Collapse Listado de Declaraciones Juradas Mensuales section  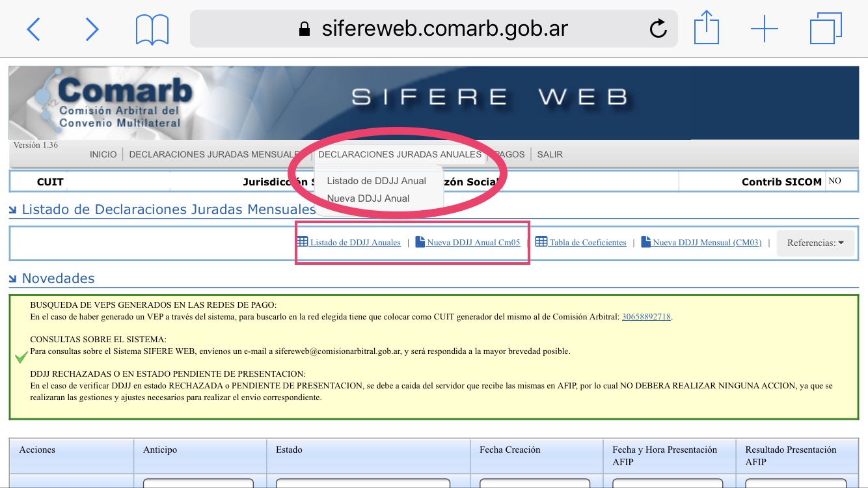point(13,210)
